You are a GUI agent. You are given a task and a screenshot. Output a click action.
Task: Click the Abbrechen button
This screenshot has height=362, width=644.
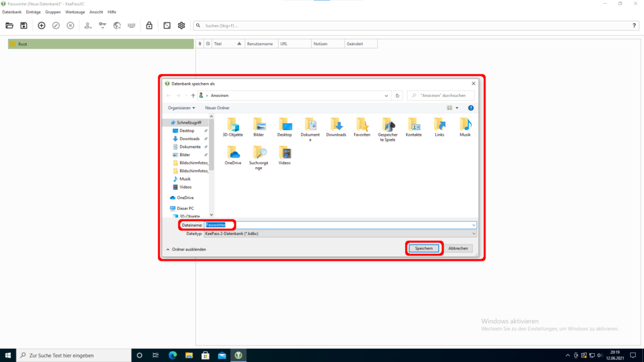click(458, 248)
